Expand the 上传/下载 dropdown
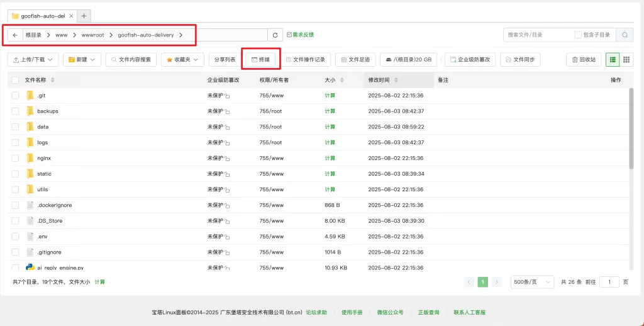644x326 pixels. 33,60
